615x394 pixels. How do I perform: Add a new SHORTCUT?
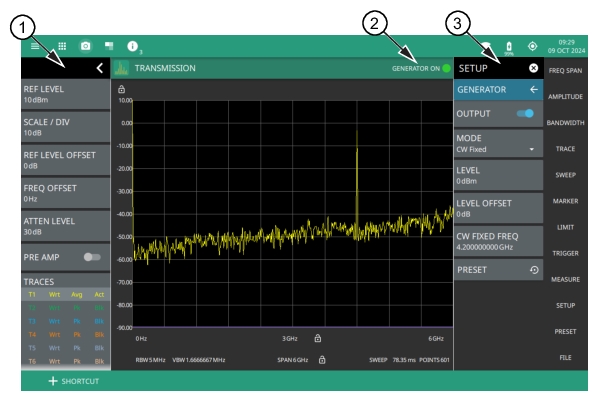click(x=74, y=381)
